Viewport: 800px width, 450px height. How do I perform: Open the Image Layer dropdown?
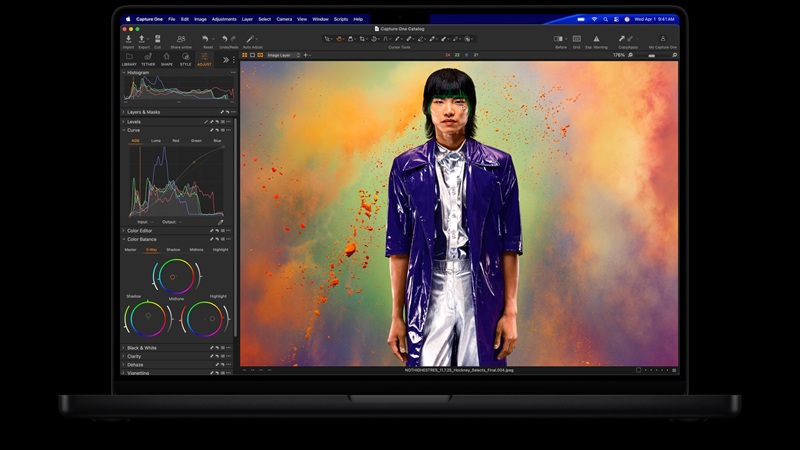click(282, 55)
